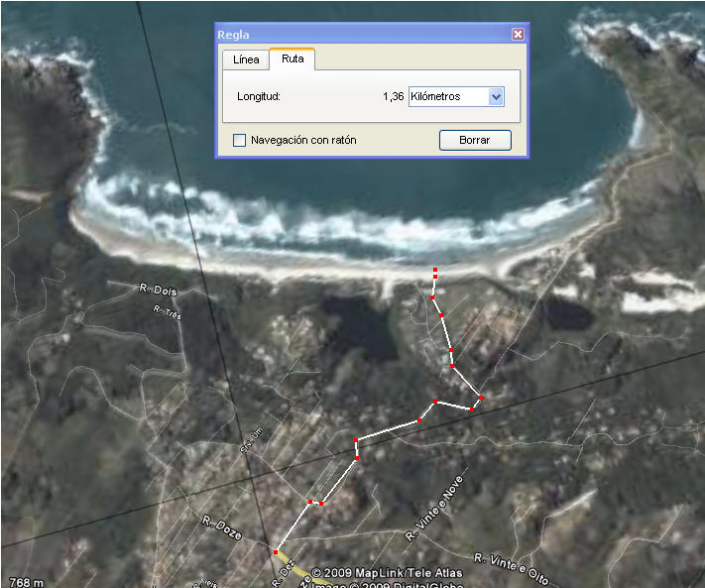The width and height of the screenshot is (705, 588).
Task: Click the MapLink/Tele Atlas copyright text
Action: pyautogui.click(x=387, y=573)
